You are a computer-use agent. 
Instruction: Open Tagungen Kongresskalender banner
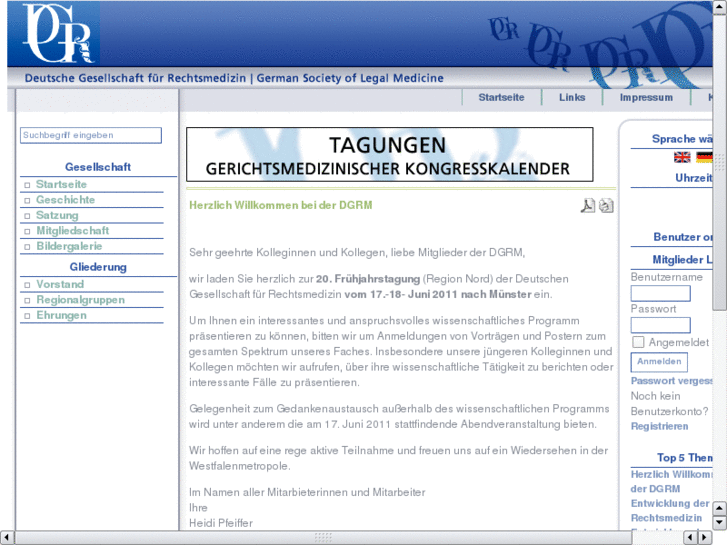389,154
